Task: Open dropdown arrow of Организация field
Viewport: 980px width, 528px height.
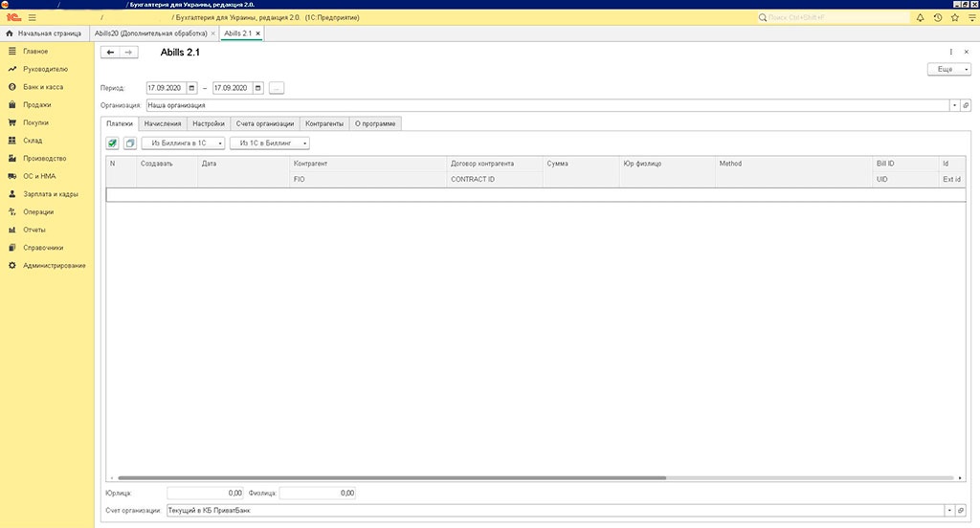Action: click(953, 105)
